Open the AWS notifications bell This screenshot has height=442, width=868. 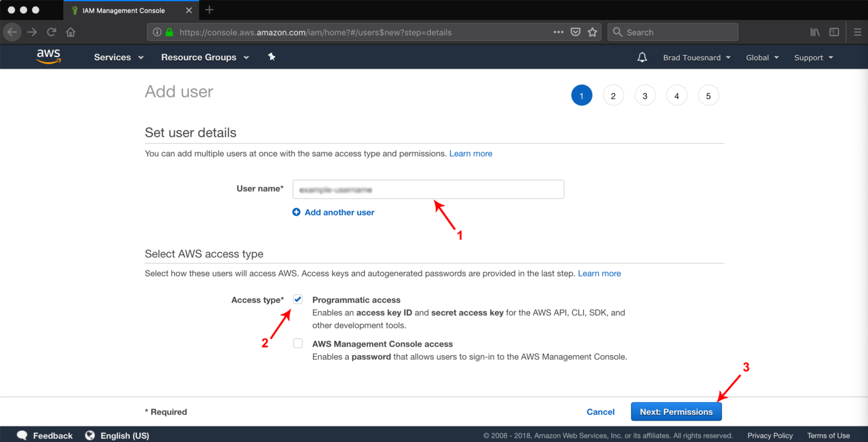point(642,58)
